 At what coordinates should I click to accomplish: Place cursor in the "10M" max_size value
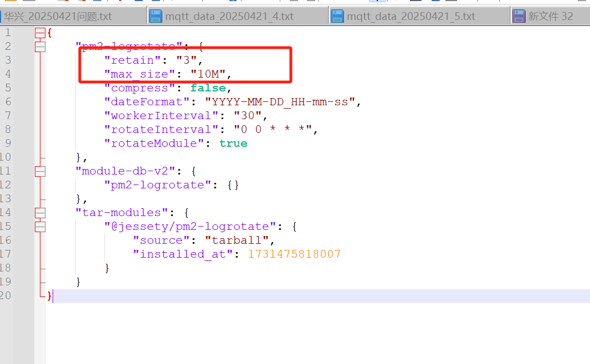[208, 74]
